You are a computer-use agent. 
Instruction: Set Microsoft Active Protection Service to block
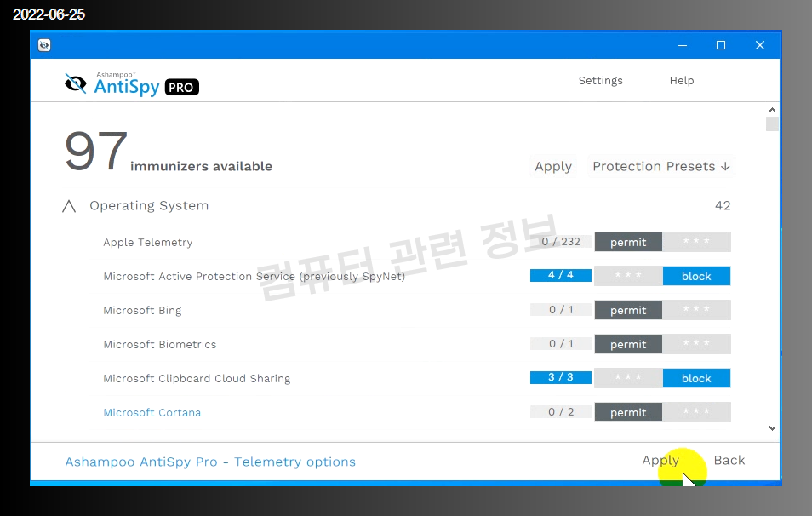(696, 276)
